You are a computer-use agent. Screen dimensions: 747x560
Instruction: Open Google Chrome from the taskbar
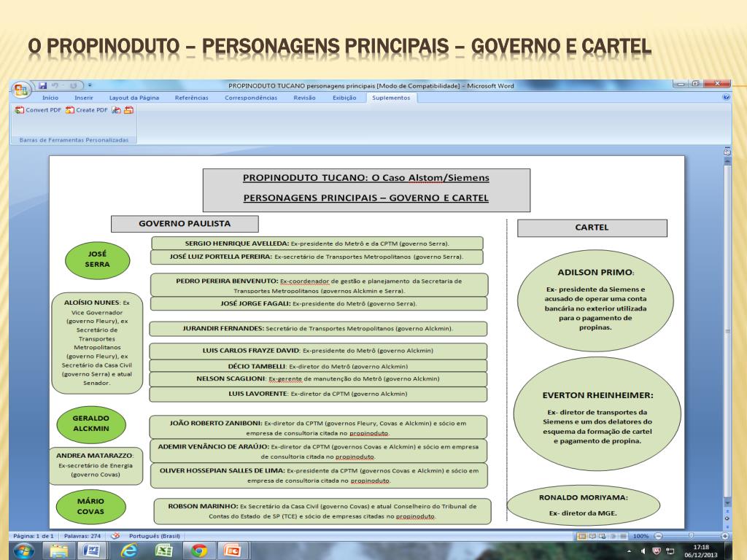coord(199,551)
